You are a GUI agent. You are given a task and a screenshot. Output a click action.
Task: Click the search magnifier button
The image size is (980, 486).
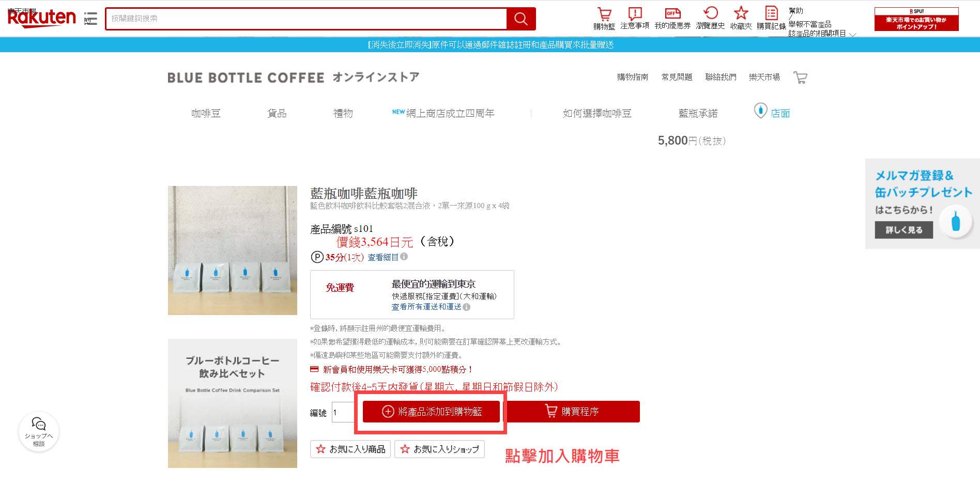pos(520,19)
